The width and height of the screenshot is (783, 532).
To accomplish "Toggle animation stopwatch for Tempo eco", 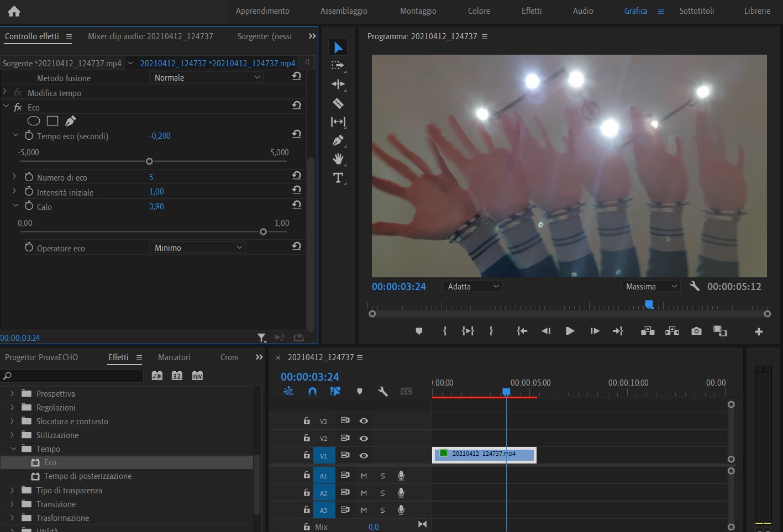I will [29, 135].
